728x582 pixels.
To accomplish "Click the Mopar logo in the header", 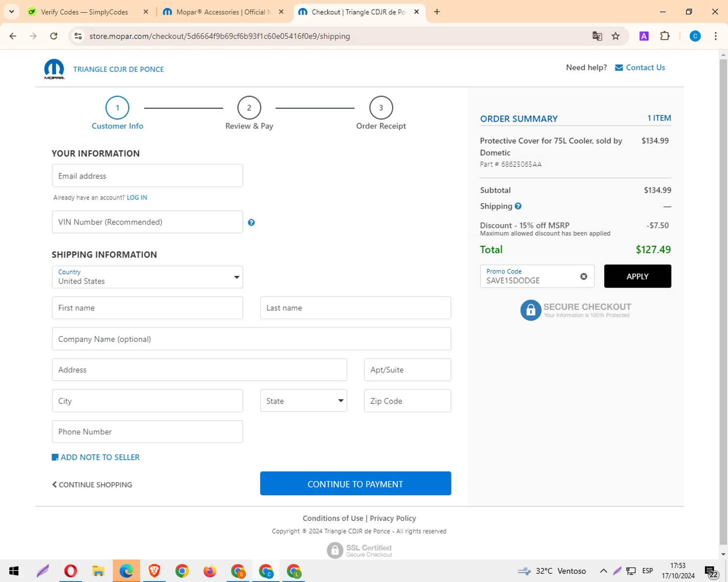I will tap(54, 69).
